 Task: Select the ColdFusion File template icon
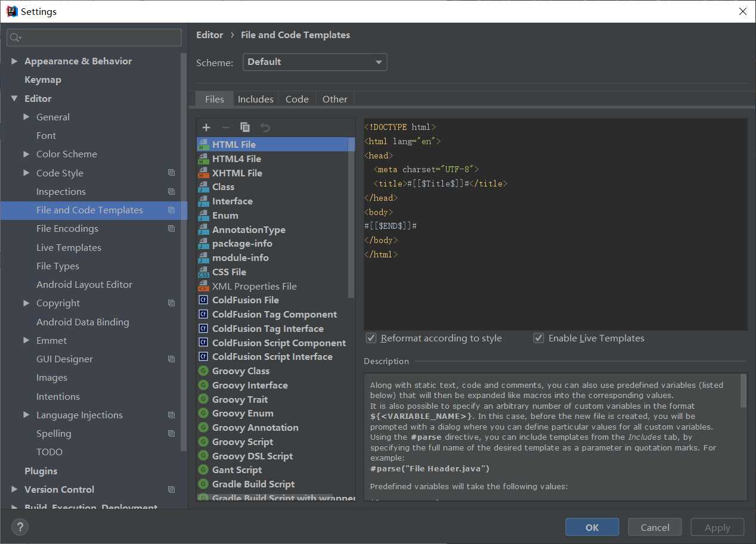(x=203, y=300)
